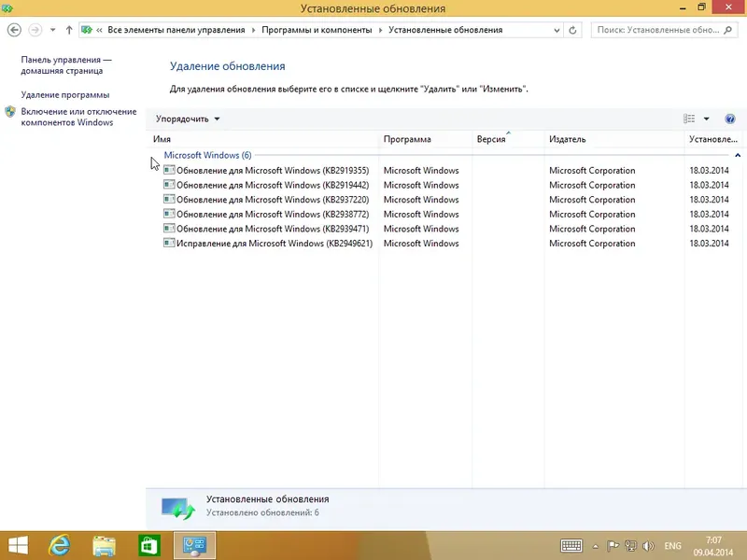This screenshot has width=747, height=560.
Task: Sort by 'Установле...' column header
Action: tap(713, 139)
